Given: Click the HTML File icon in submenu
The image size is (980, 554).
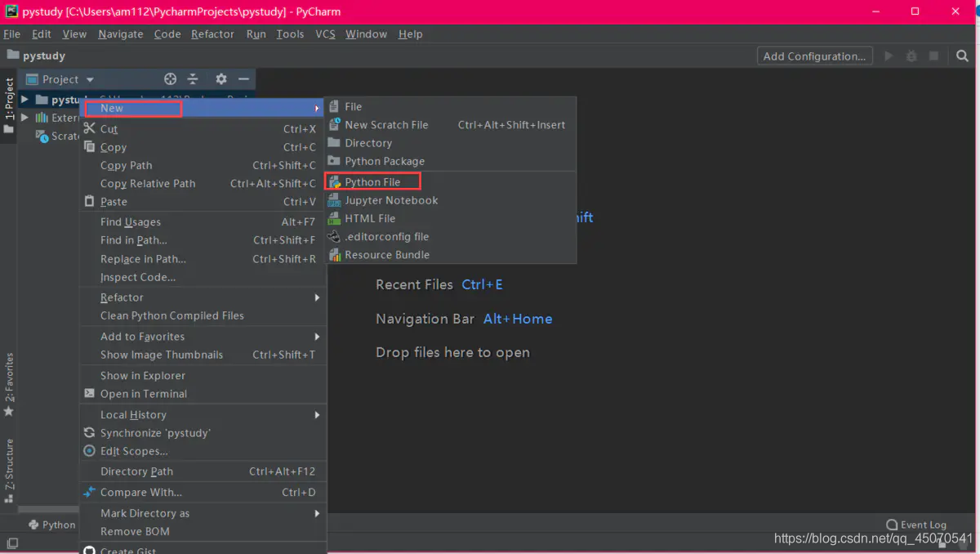Looking at the screenshot, I should 334,218.
